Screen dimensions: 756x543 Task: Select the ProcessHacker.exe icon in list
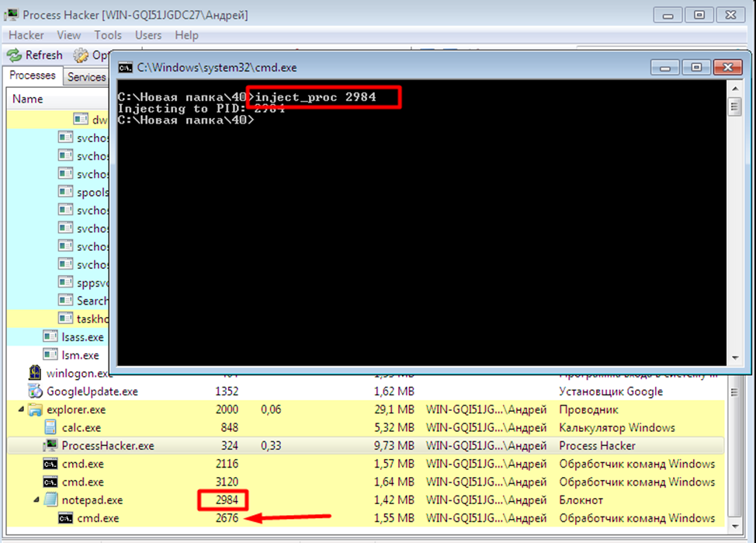tap(50, 445)
